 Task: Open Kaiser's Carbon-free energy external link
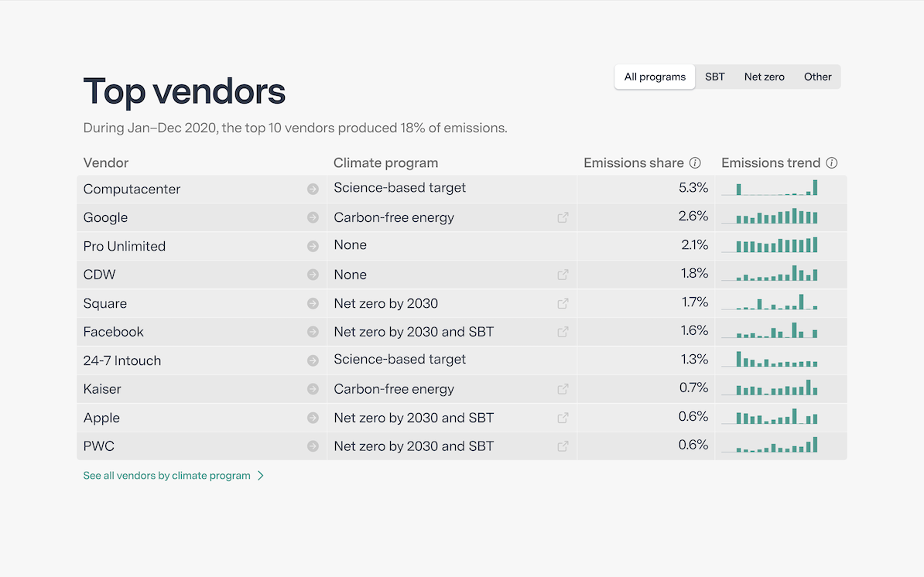pos(563,389)
